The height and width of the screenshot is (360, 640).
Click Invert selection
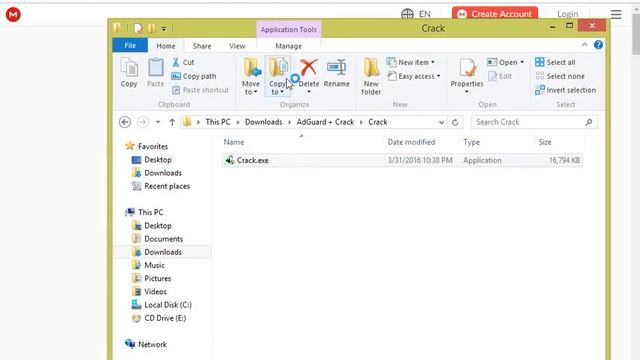[x=565, y=90]
